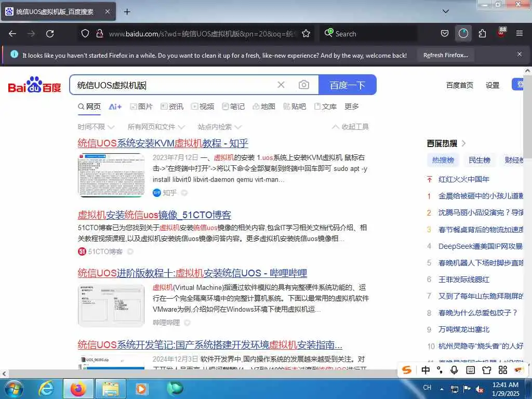The width and height of the screenshot is (532, 399).
Task: Switch to the 资讯 tab
Action: coord(172,107)
